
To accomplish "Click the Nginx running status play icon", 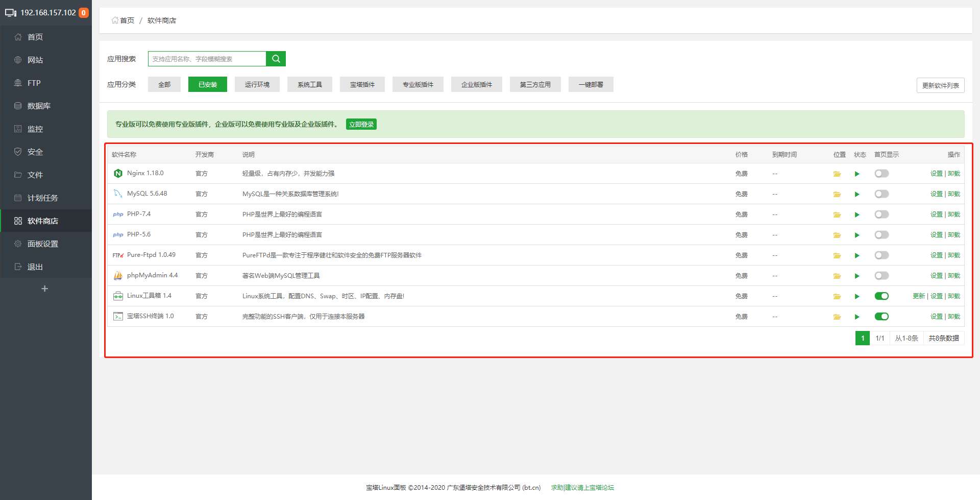I will [857, 174].
